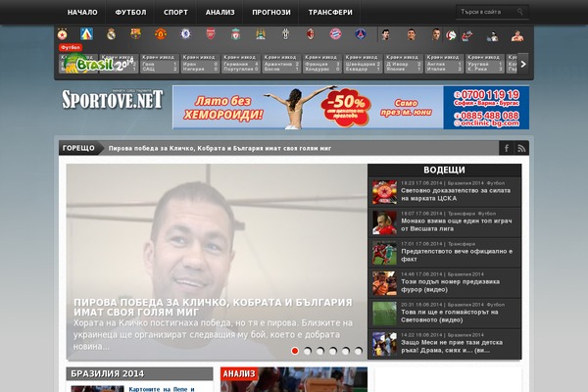Click the Монако article thumbnail in Водещи

coord(384,222)
